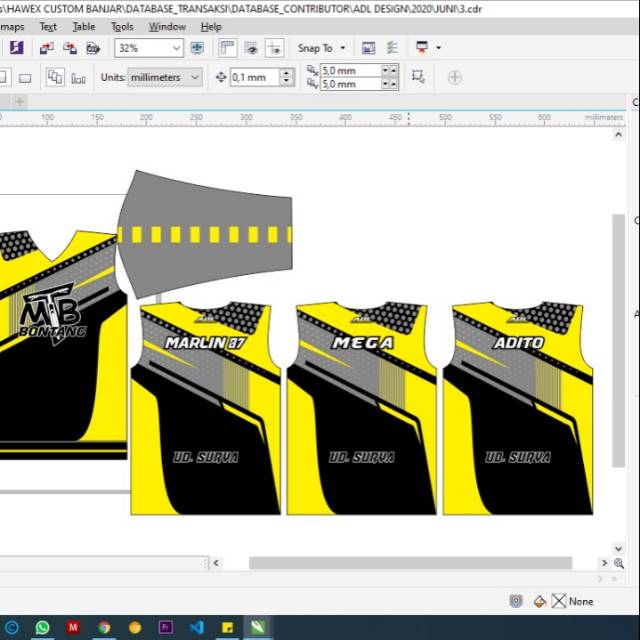Viewport: 640px width, 640px height.
Task: Open the Units millimeters dropdown
Action: pyautogui.click(x=165, y=77)
